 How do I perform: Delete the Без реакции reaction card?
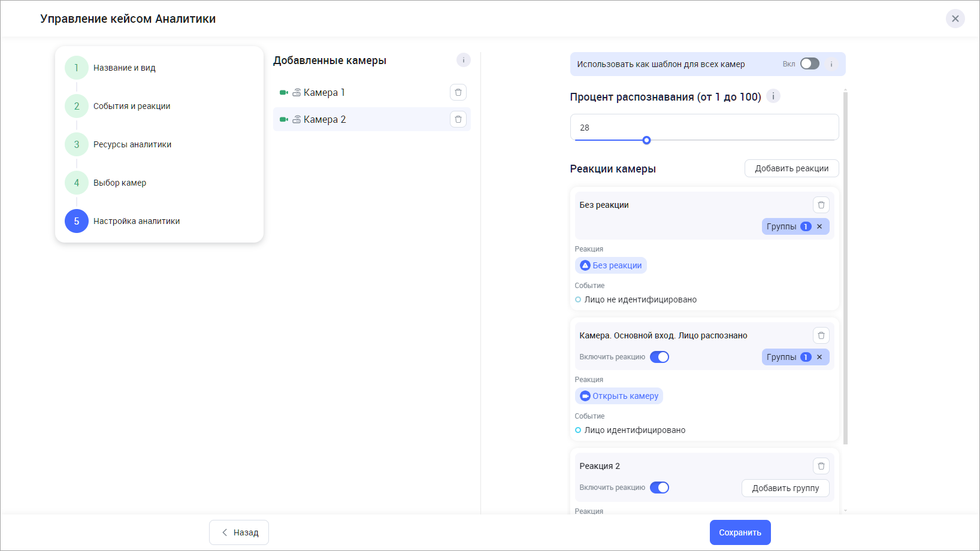click(x=821, y=205)
